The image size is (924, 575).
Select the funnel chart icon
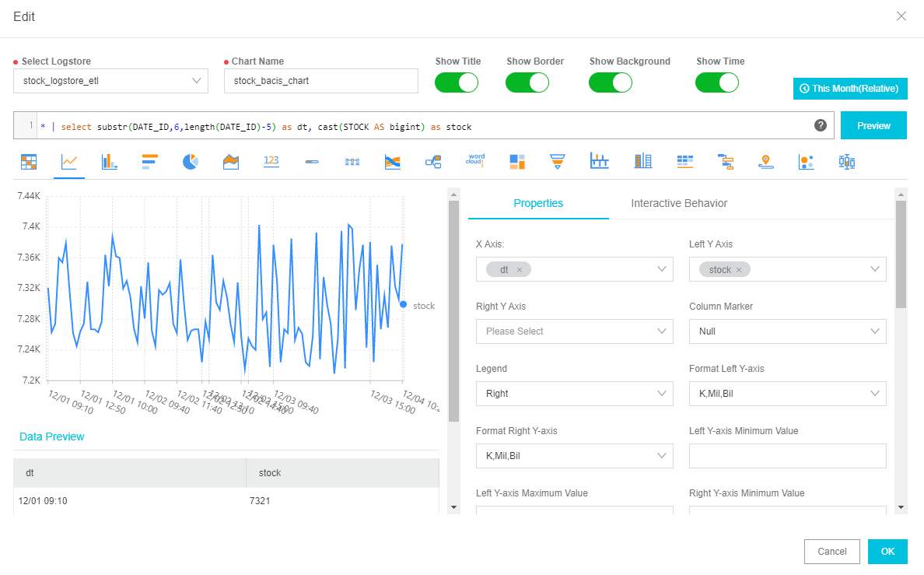558,162
